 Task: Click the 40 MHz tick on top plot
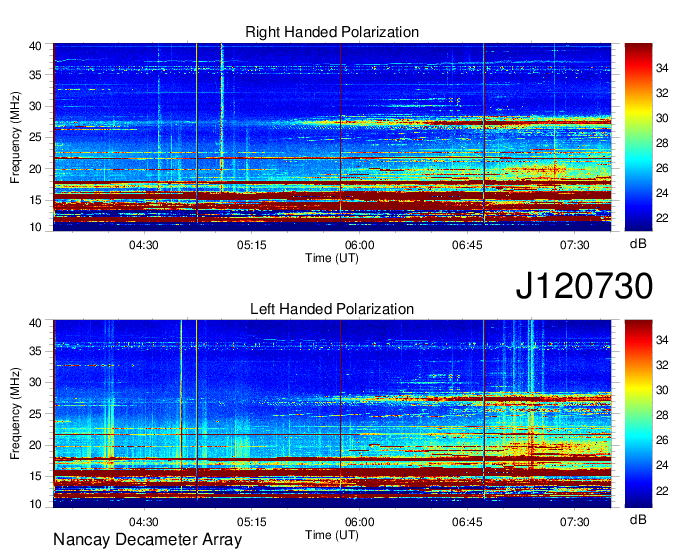pos(35,46)
